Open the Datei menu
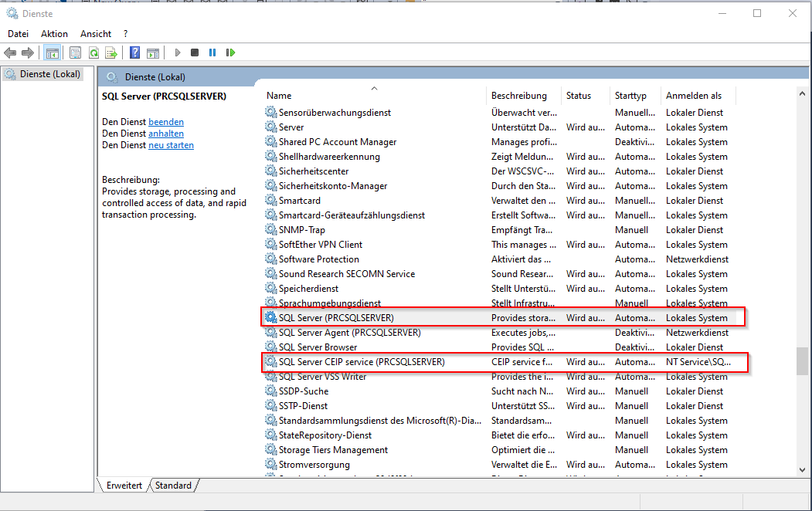Screen dimensions: 812x511 pyautogui.click(x=18, y=34)
